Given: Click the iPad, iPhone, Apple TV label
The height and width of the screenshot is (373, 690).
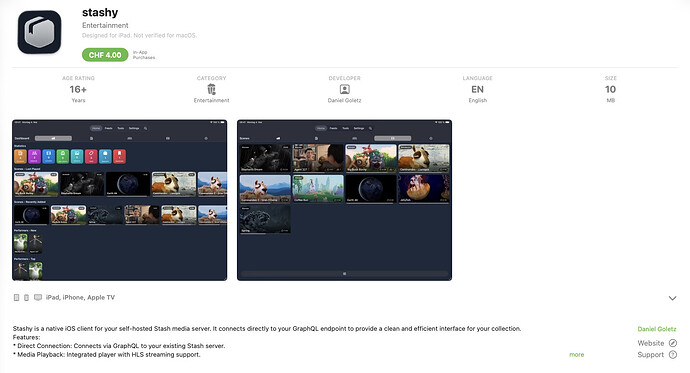Looking at the screenshot, I should pyautogui.click(x=80, y=297).
